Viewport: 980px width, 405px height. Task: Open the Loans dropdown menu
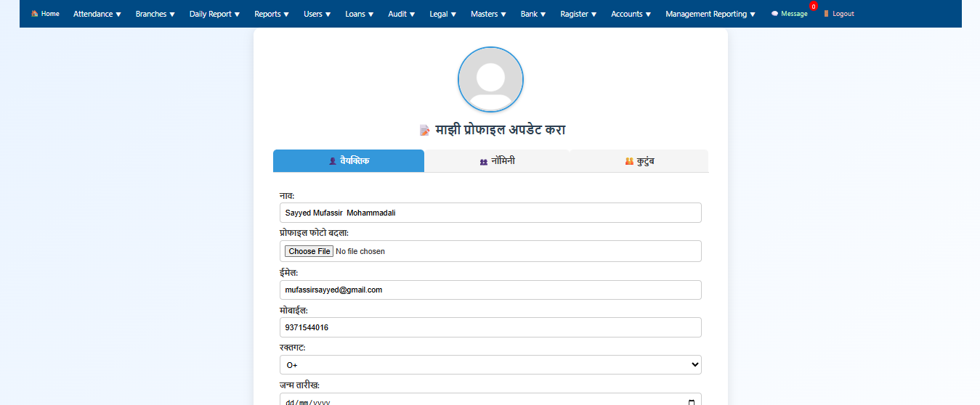click(360, 14)
